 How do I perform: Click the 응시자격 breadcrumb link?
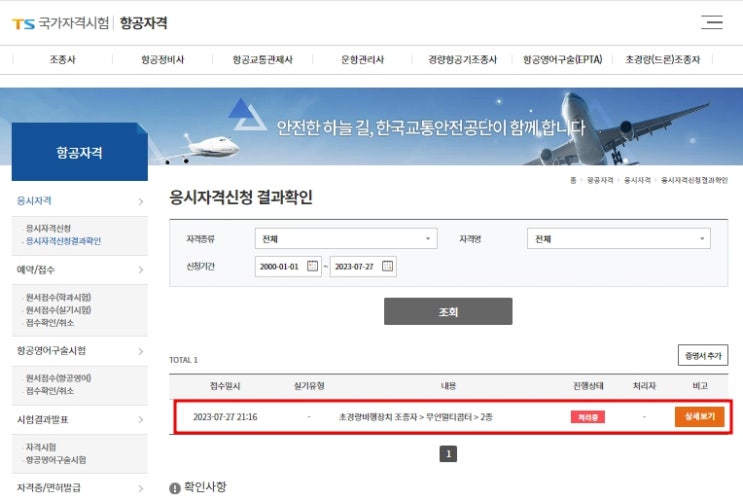[637, 180]
